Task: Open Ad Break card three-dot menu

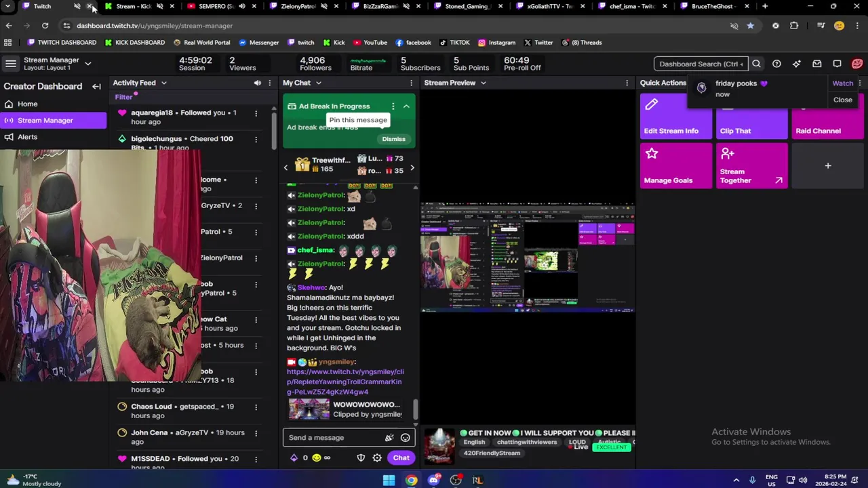Action: coord(393,106)
